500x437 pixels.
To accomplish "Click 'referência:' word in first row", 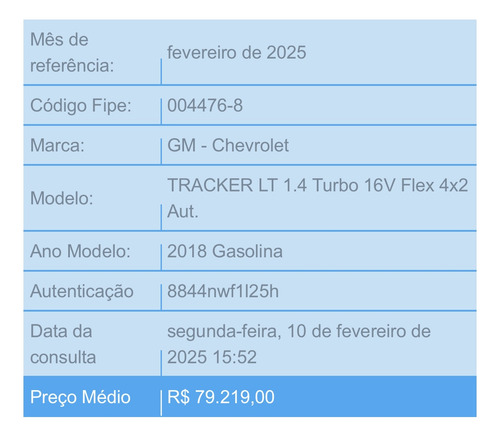I will 72,65.
